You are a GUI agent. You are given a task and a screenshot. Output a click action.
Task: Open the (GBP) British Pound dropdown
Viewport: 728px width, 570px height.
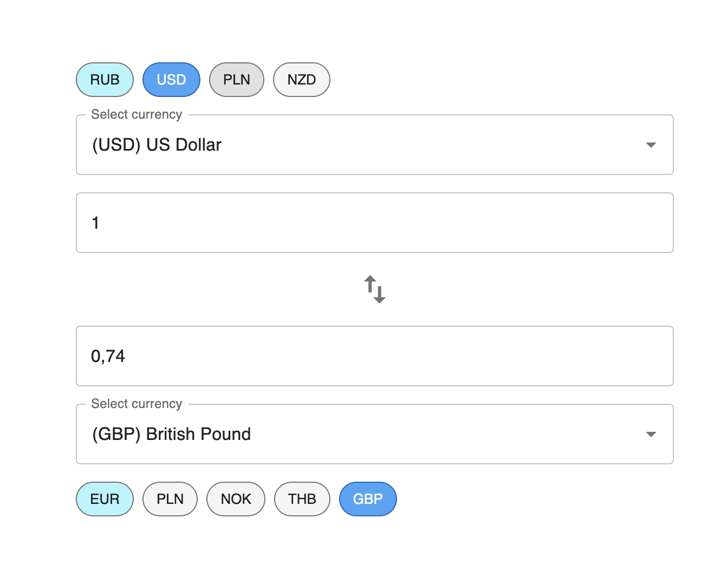tap(375, 434)
